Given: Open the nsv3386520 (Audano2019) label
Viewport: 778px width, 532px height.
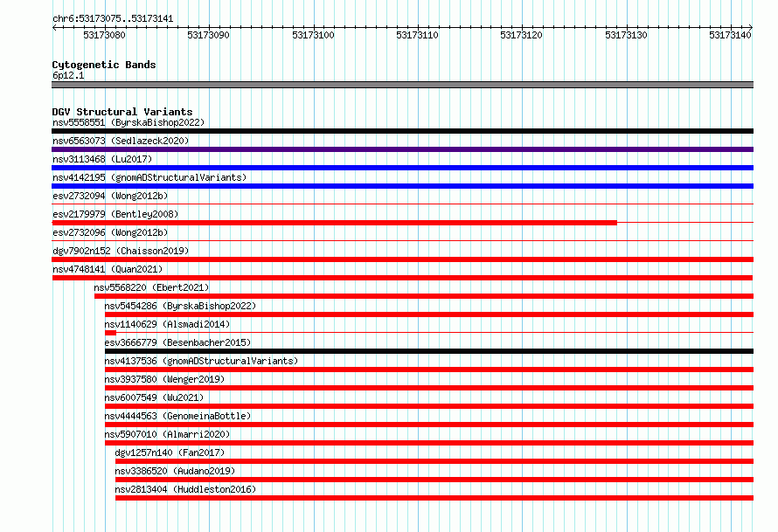Looking at the screenshot, I should (175, 471).
